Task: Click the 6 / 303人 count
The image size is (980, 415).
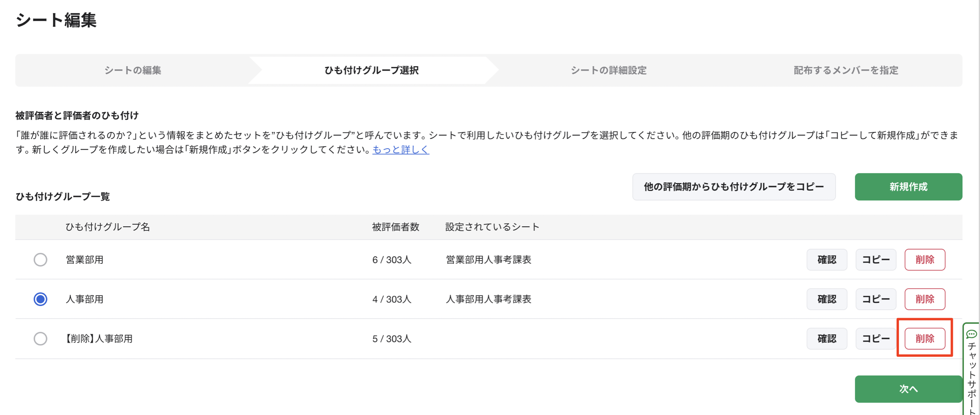Action: [392, 260]
